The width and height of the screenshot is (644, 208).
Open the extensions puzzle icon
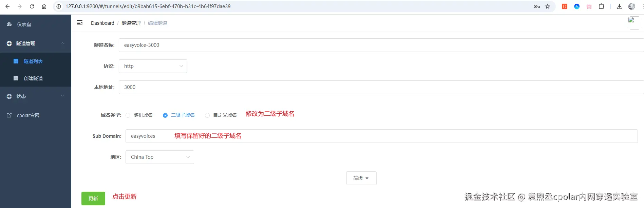[601, 6]
